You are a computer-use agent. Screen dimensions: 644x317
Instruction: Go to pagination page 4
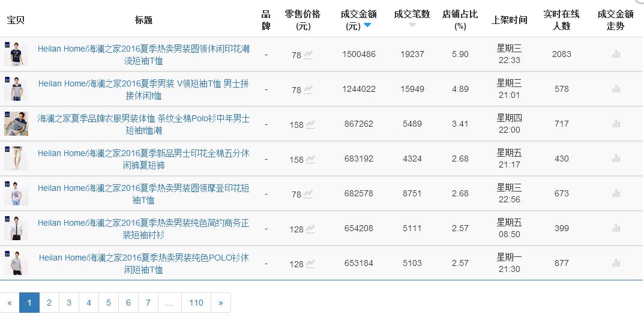[x=89, y=303]
